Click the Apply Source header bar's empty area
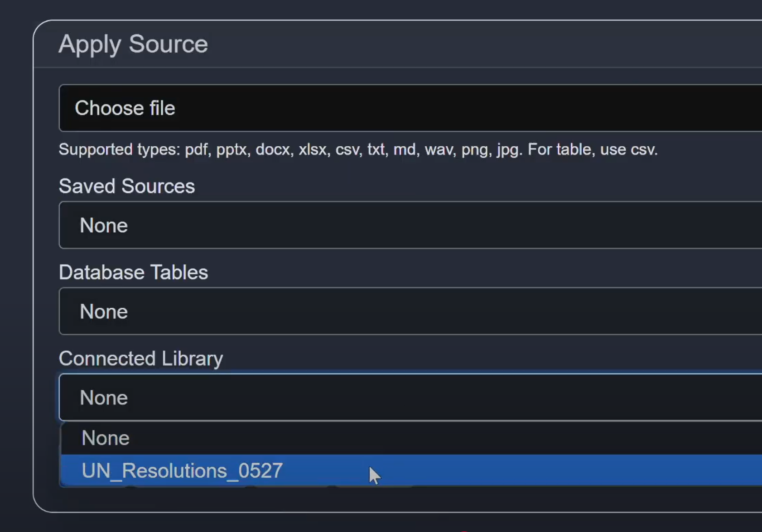The width and height of the screenshot is (762, 532). [453, 44]
